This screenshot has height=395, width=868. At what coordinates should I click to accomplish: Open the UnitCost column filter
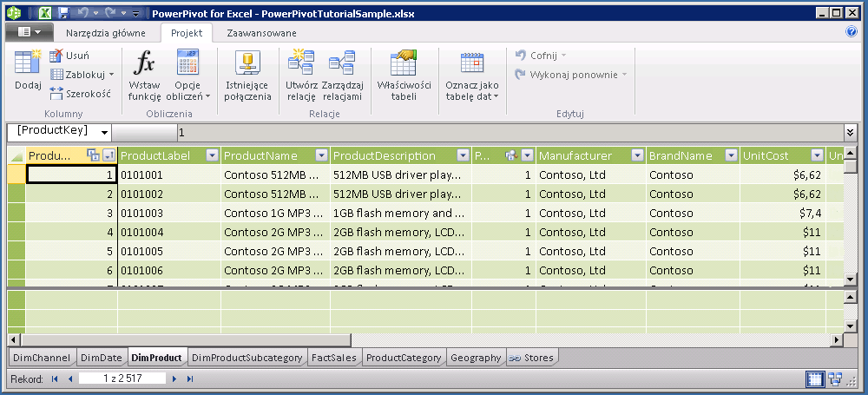coord(817,155)
